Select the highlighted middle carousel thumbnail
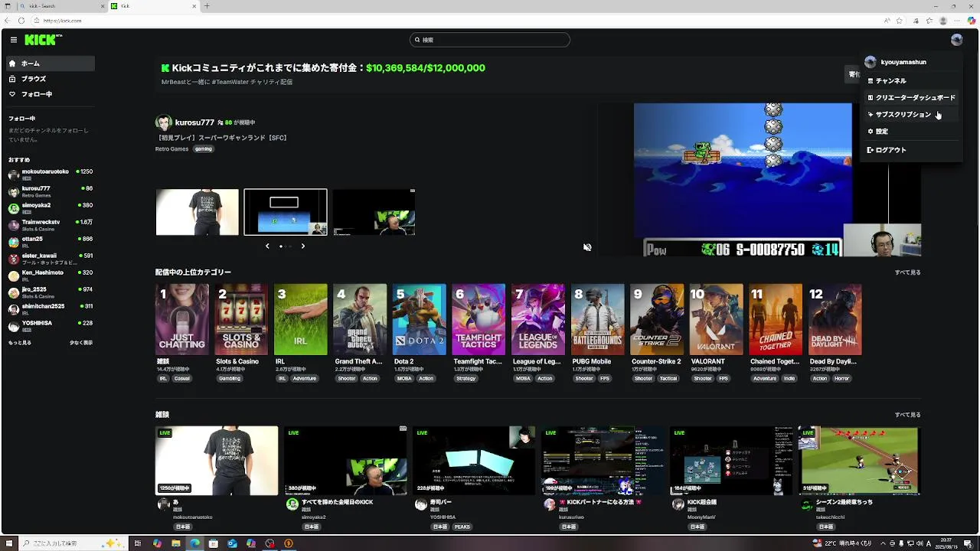Image resolution: width=980 pixels, height=551 pixels. [x=286, y=212]
